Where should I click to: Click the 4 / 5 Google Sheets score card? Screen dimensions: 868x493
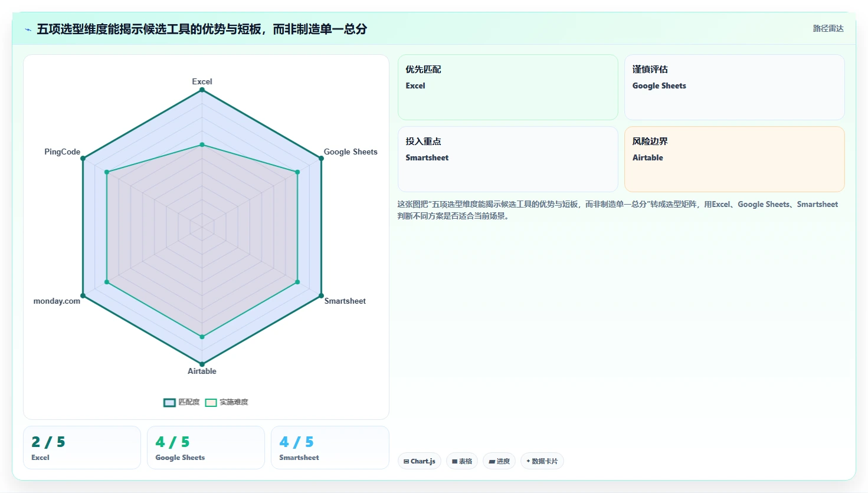click(x=206, y=448)
